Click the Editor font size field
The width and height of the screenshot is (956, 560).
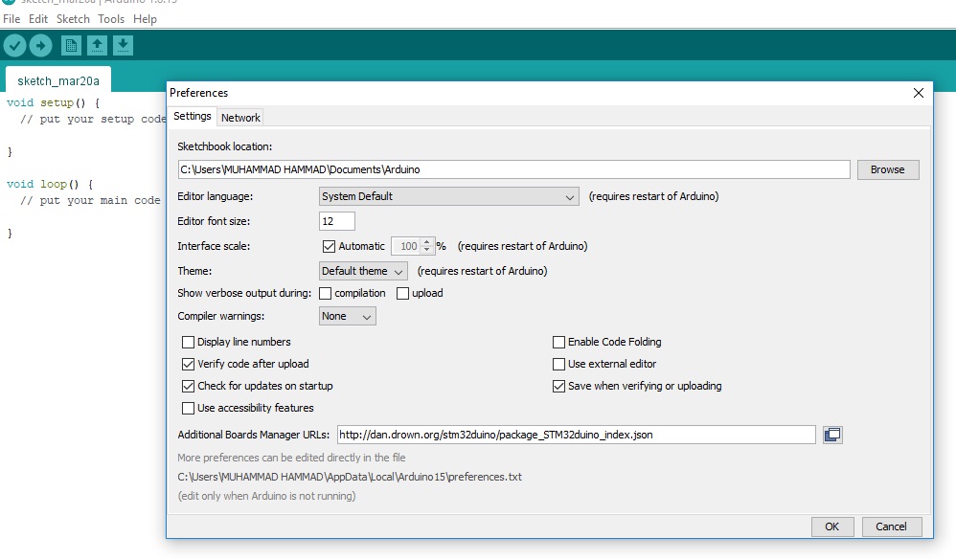[x=336, y=221]
